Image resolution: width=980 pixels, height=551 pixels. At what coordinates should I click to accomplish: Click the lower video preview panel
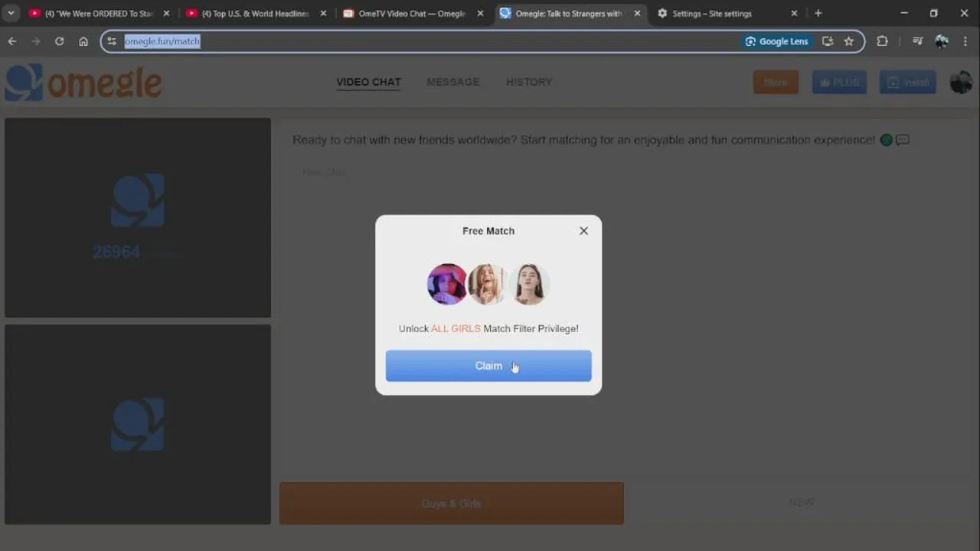click(138, 425)
